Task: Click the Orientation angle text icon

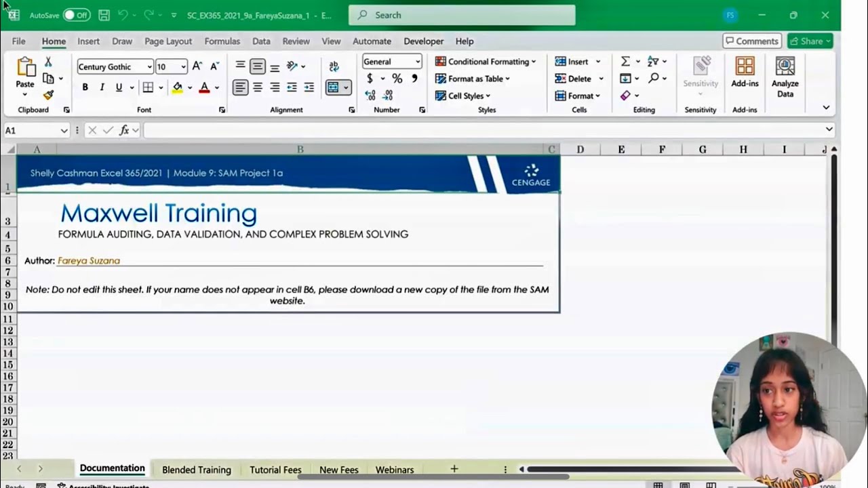Action: pos(292,66)
